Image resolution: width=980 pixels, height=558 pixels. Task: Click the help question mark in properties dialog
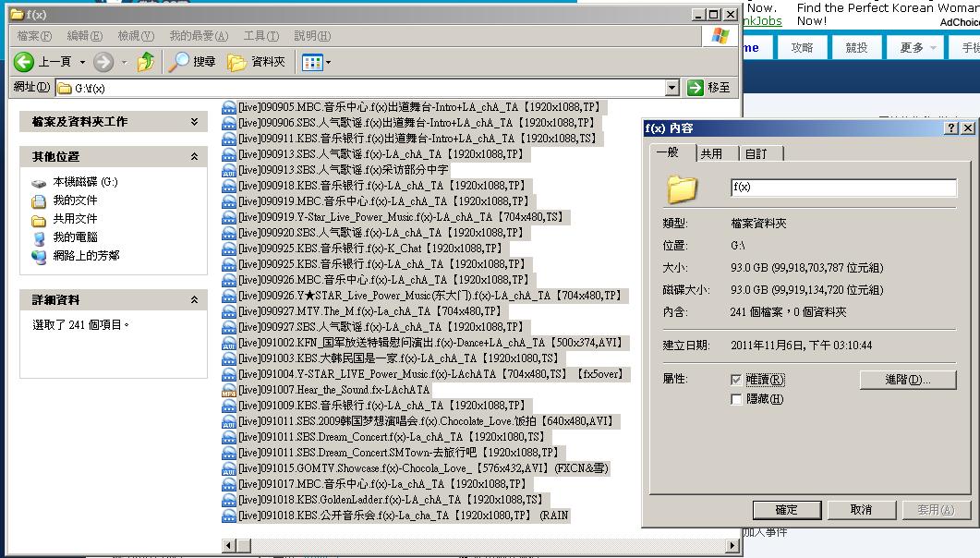[x=950, y=128]
